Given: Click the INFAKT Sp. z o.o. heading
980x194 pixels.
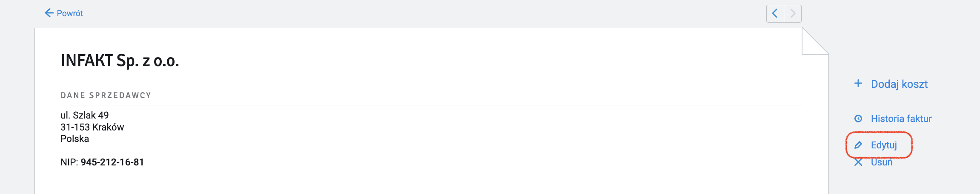Looking at the screenshot, I should [120, 61].
